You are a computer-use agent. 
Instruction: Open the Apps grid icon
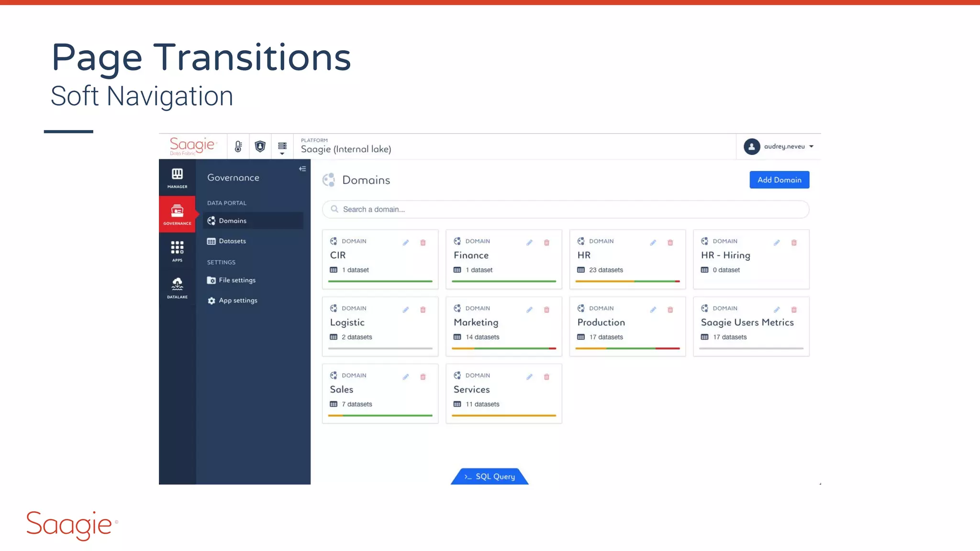pos(177,251)
